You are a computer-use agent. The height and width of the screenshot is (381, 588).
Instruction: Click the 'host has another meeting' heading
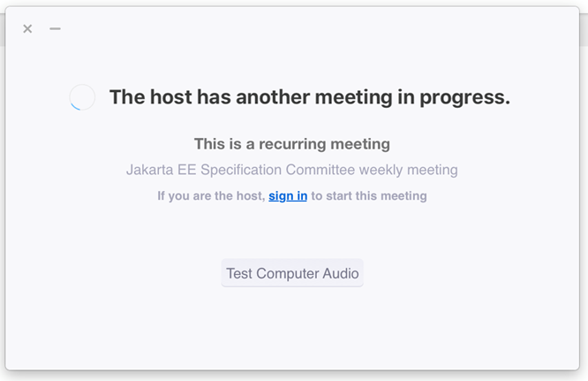pos(309,97)
